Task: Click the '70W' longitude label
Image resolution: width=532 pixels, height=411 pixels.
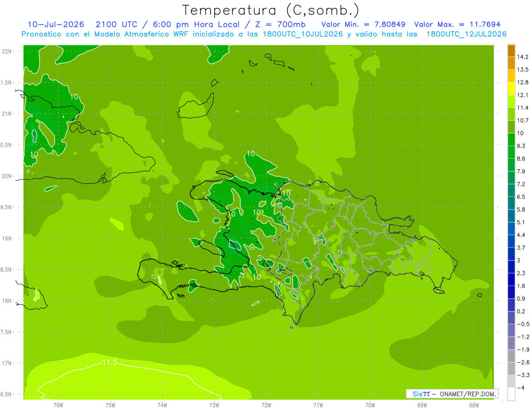Action: [370, 405]
